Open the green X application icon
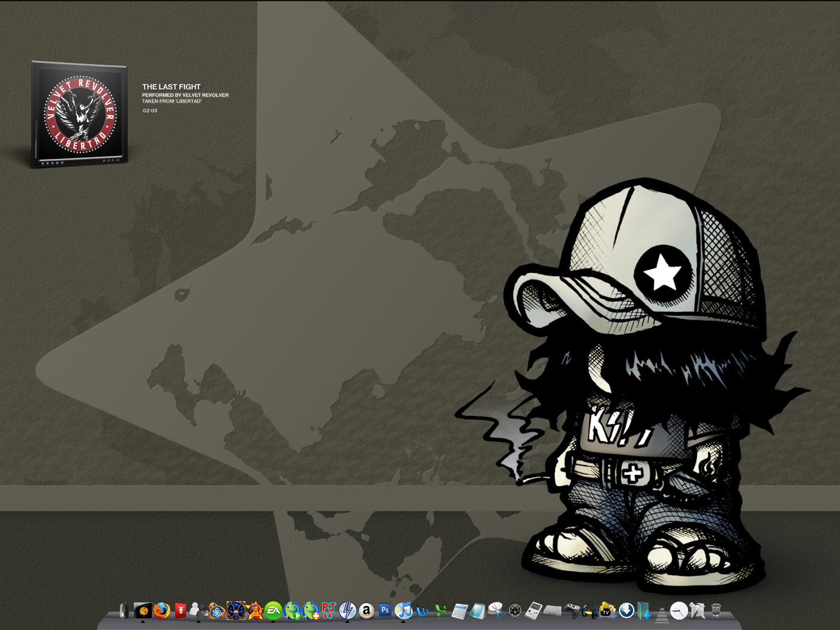 441,611
